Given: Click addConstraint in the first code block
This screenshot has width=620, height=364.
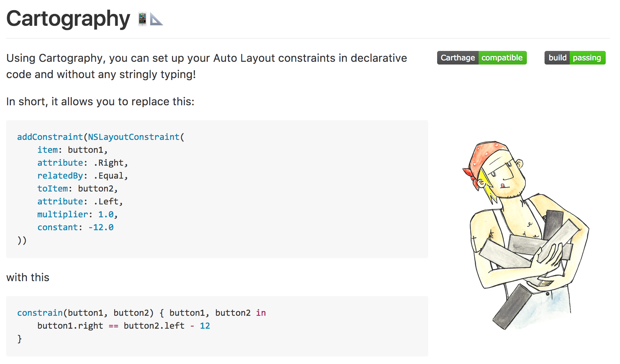Looking at the screenshot, I should point(50,137).
